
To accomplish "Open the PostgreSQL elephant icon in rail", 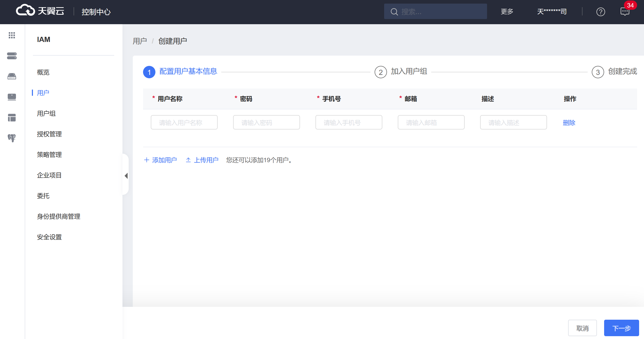I will (12, 138).
